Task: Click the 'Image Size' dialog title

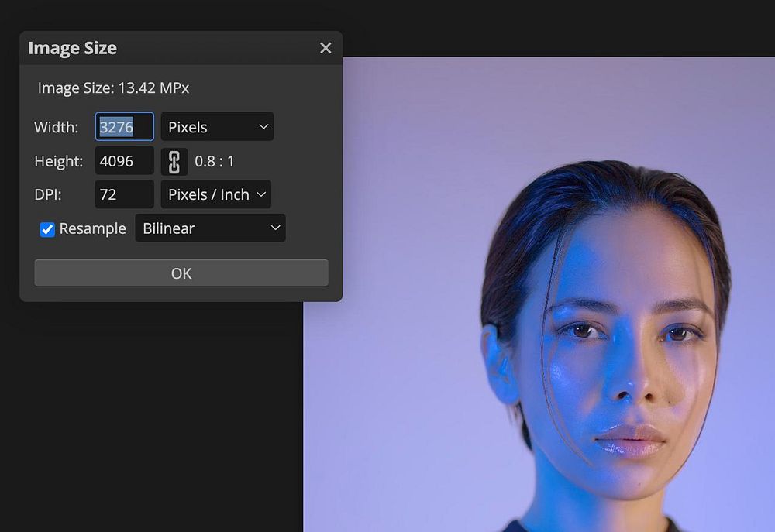Action: pos(73,48)
